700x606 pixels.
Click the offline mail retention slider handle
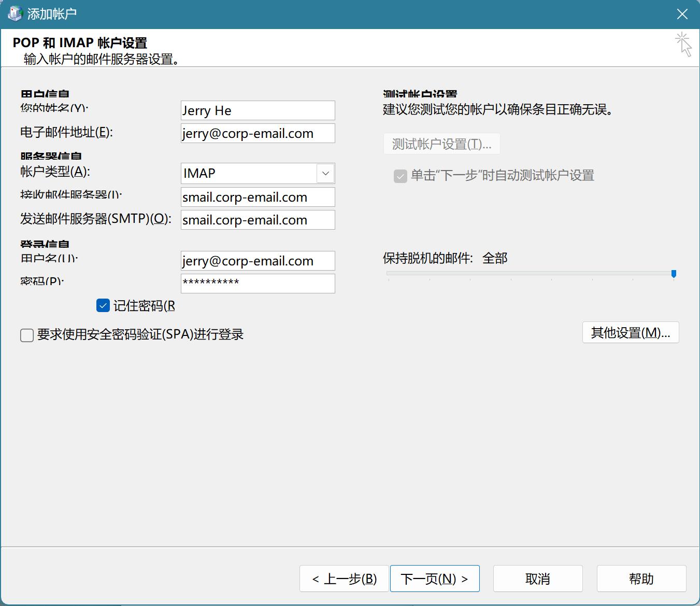point(674,273)
